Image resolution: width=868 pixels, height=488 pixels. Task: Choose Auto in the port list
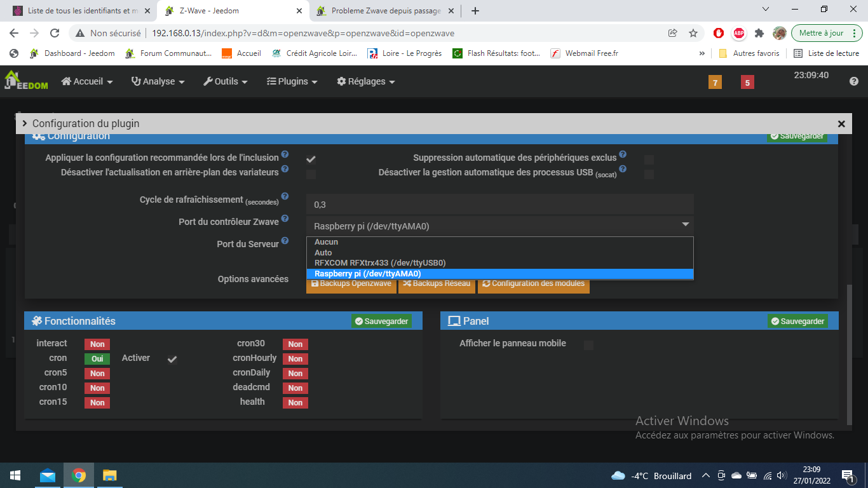(500, 252)
